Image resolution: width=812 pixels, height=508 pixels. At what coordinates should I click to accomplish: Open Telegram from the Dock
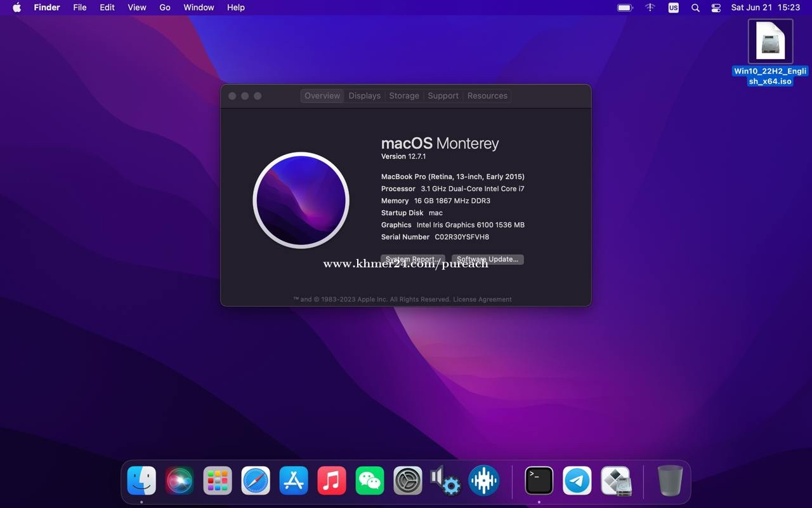[x=577, y=481]
